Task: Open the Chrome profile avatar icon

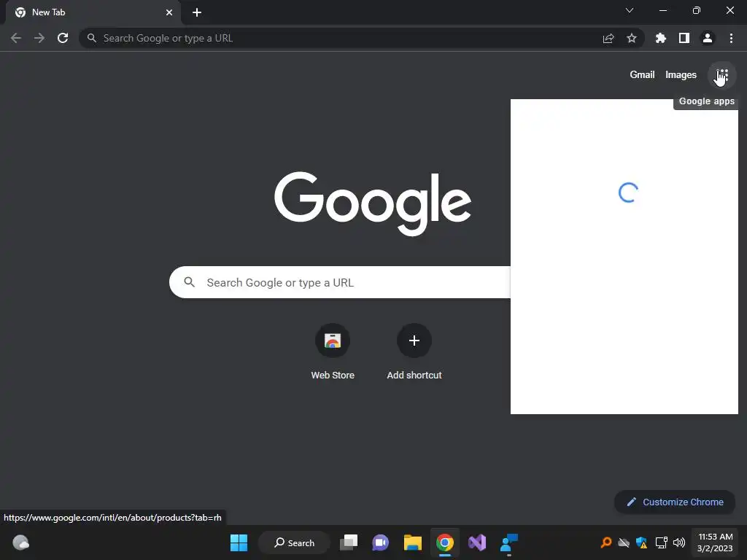Action: pyautogui.click(x=708, y=38)
